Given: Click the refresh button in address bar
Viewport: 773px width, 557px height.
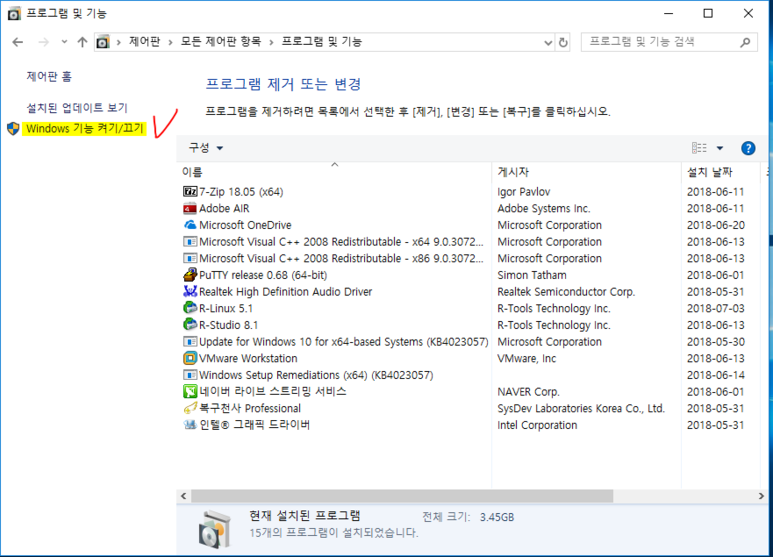Looking at the screenshot, I should coord(563,42).
